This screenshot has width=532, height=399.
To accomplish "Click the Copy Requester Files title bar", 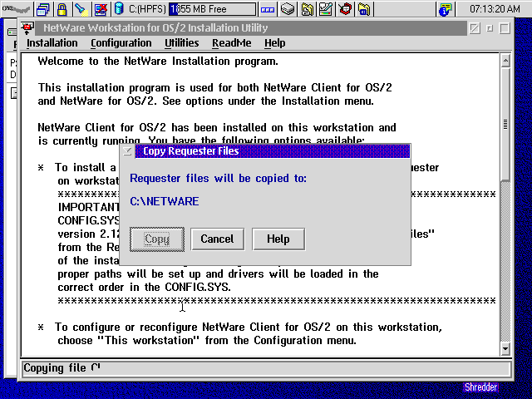I will [273, 151].
